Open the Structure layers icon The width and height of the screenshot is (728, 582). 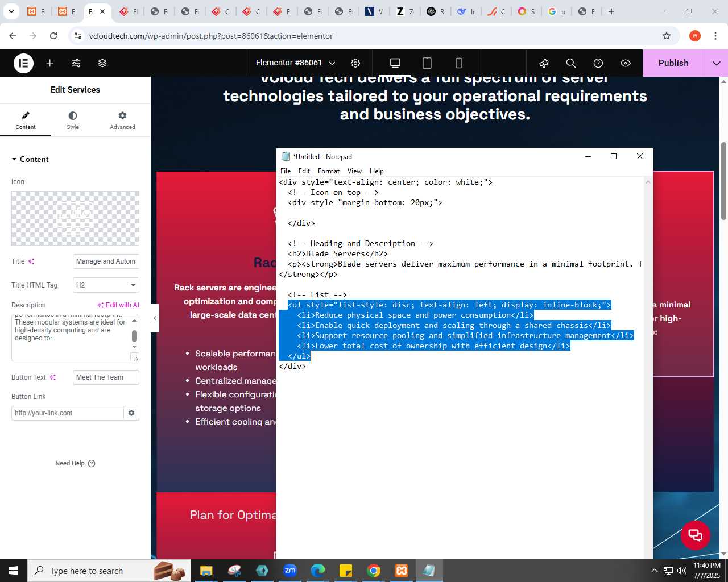pos(102,63)
